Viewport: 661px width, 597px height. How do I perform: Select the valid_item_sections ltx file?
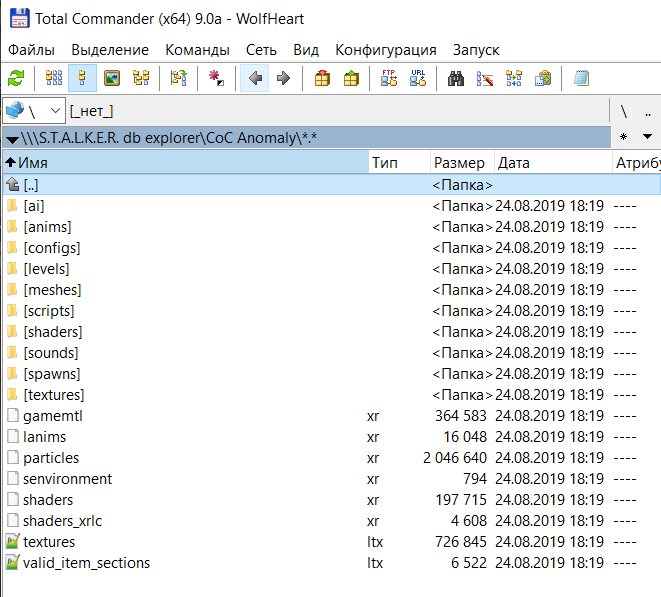click(331, 563)
